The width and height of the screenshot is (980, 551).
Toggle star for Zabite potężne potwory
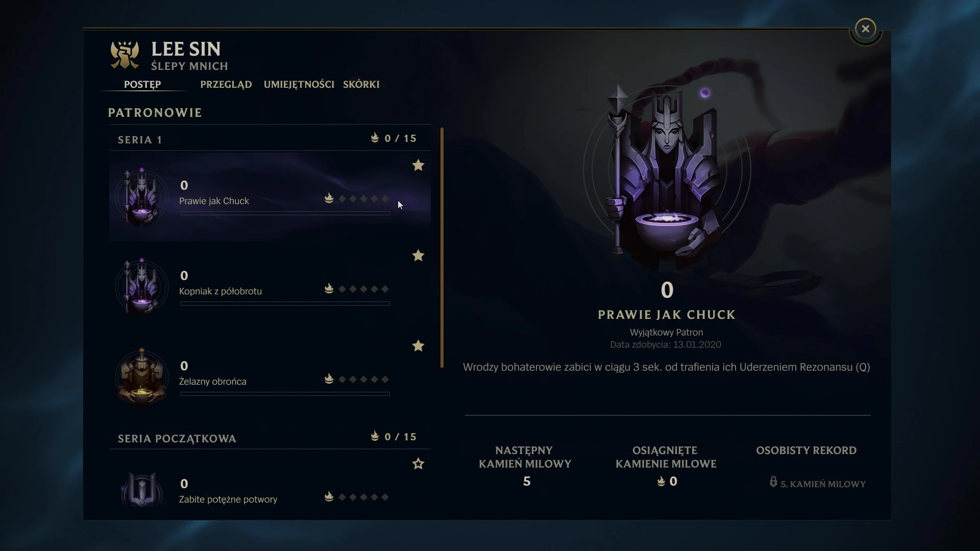[x=418, y=464]
